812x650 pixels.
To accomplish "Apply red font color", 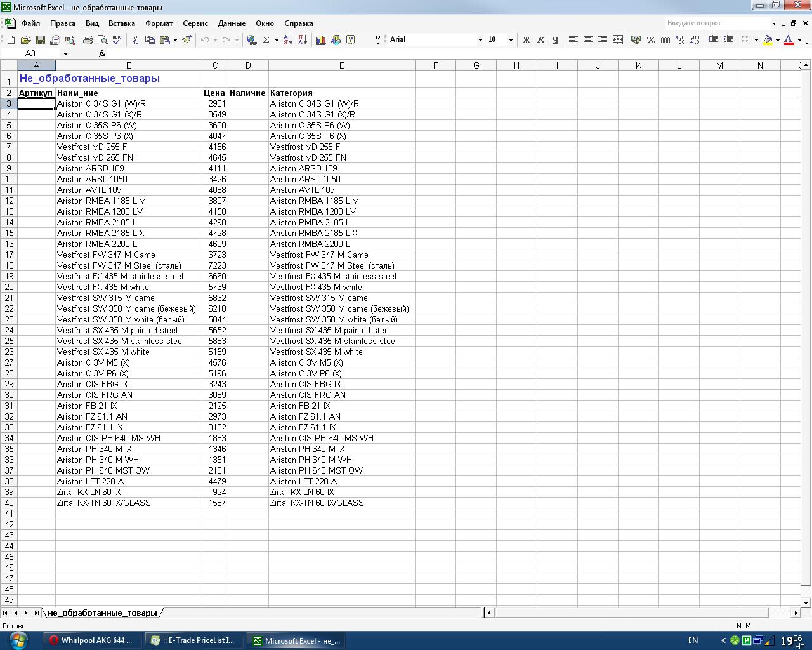I will (789, 40).
